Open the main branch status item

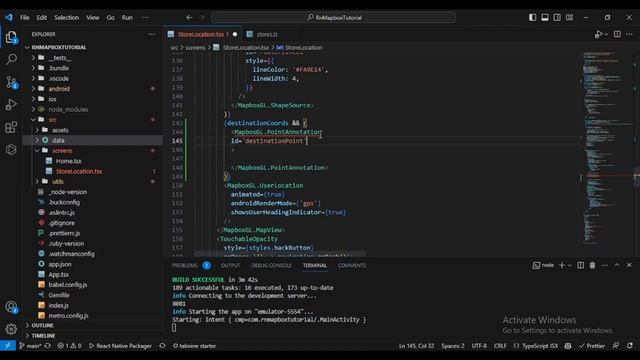tap(31, 346)
